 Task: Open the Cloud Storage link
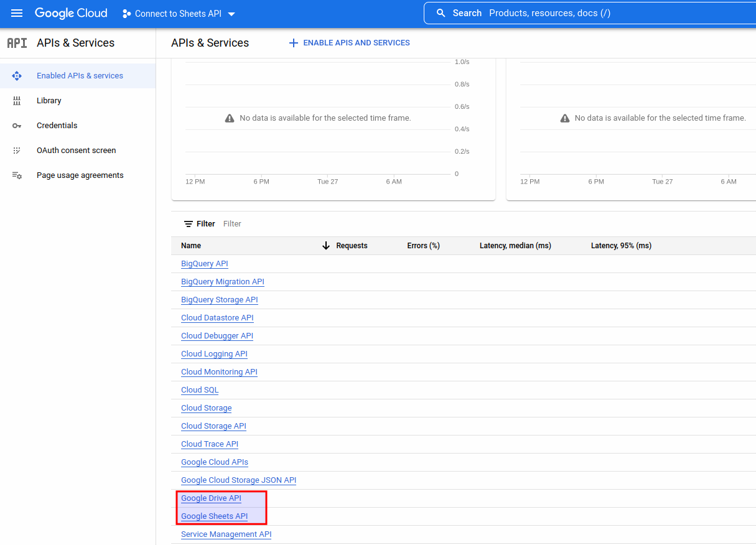point(207,408)
